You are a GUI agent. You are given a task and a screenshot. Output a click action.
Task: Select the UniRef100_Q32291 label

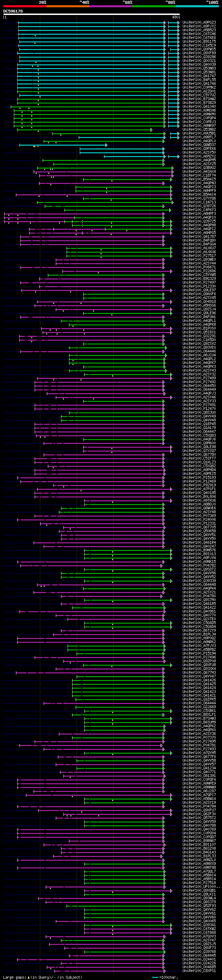point(199,336)
